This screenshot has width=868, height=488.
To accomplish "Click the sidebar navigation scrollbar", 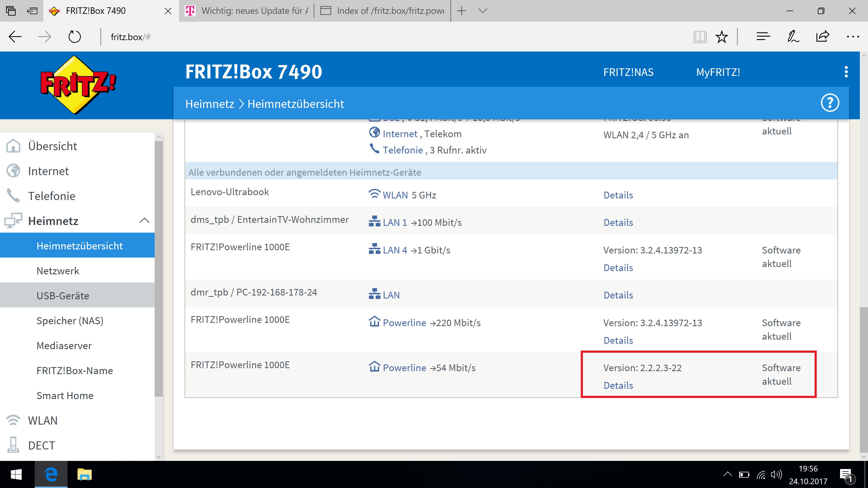I will 159,269.
